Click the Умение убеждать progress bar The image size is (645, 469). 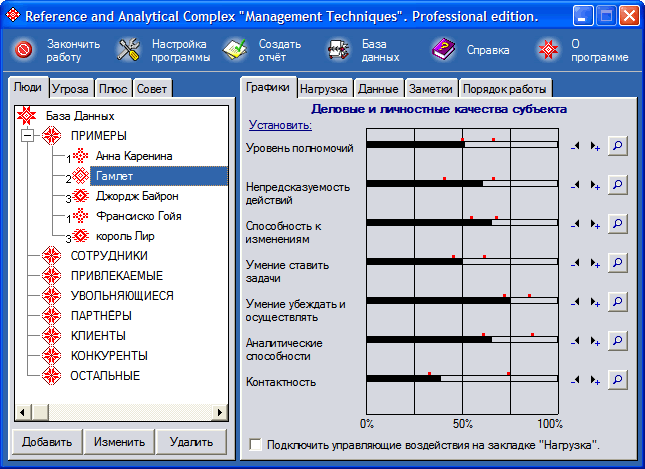click(462, 301)
